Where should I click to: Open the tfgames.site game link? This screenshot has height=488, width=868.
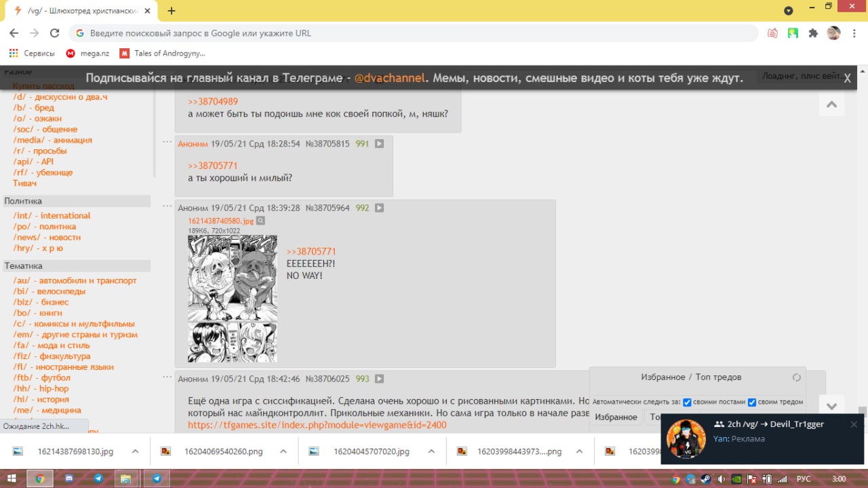coord(317,425)
